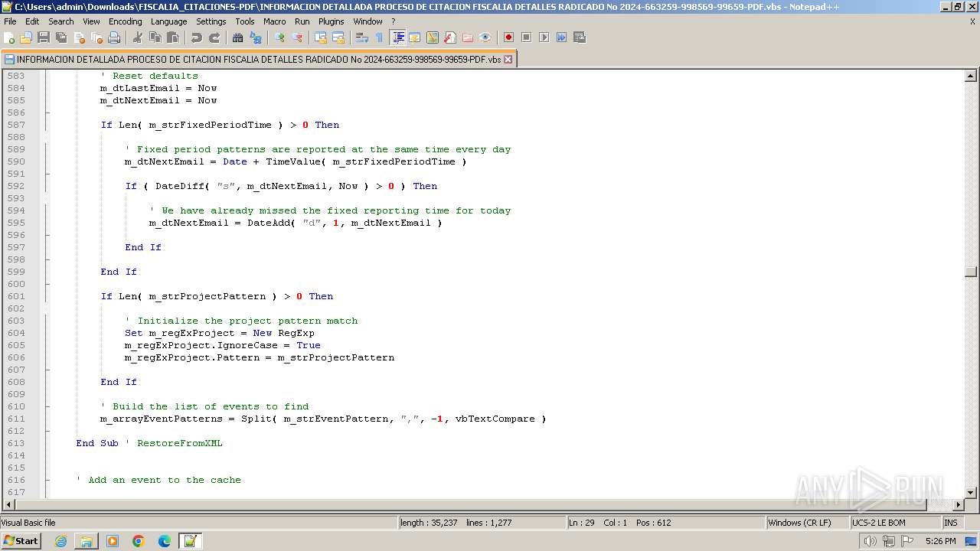The height and width of the screenshot is (551, 980).
Task: Open the Plugins menu
Action: point(331,21)
